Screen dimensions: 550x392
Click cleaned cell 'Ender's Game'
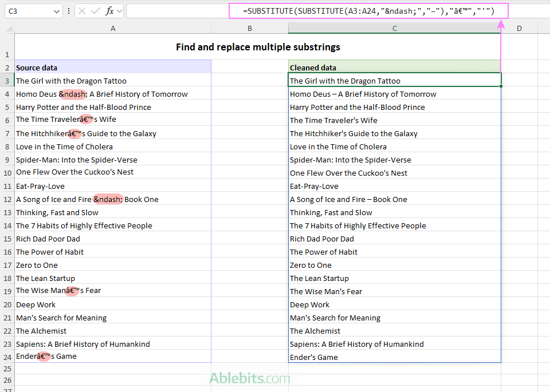(x=395, y=357)
